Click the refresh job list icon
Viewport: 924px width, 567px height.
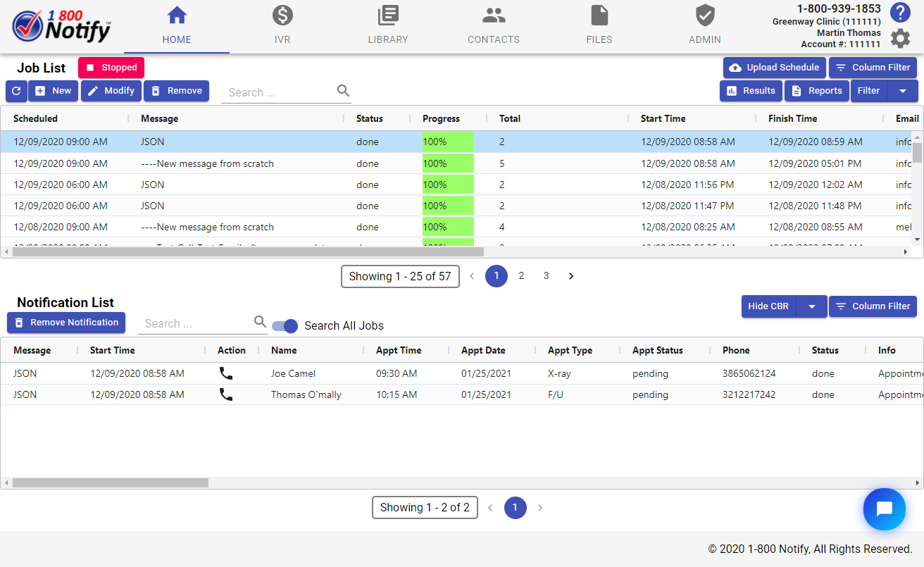click(16, 91)
